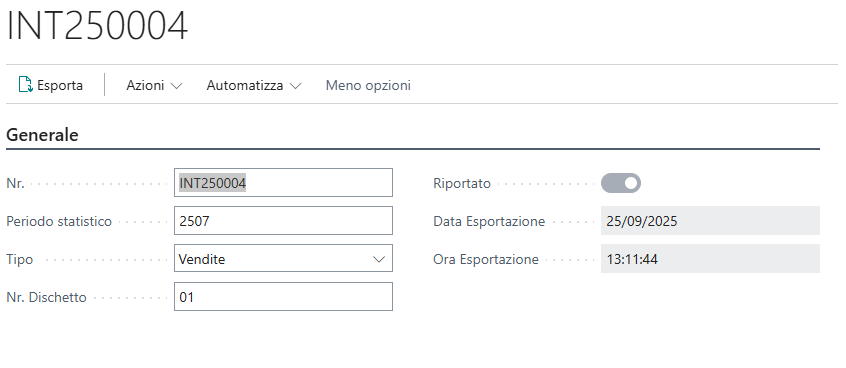Open the Azioni menu

point(154,85)
